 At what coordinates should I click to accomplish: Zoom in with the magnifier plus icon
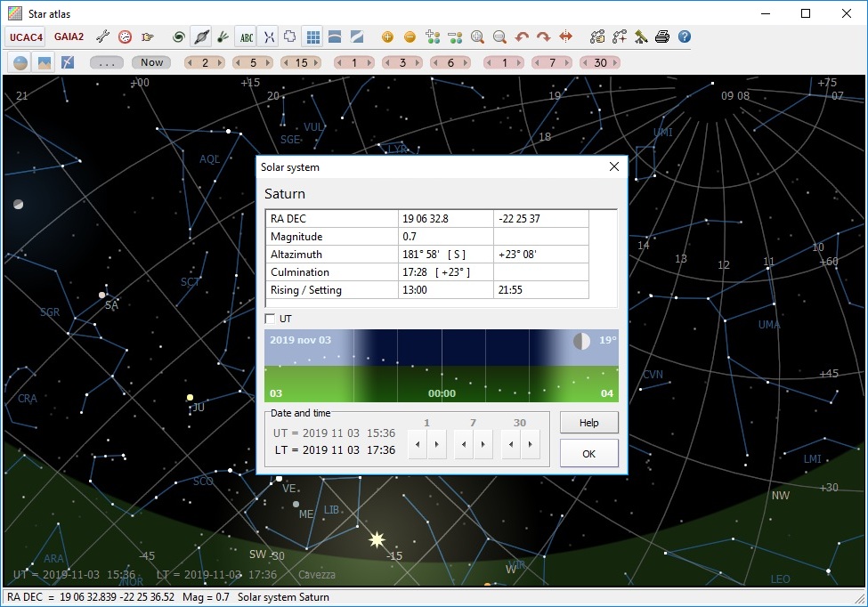(477, 37)
